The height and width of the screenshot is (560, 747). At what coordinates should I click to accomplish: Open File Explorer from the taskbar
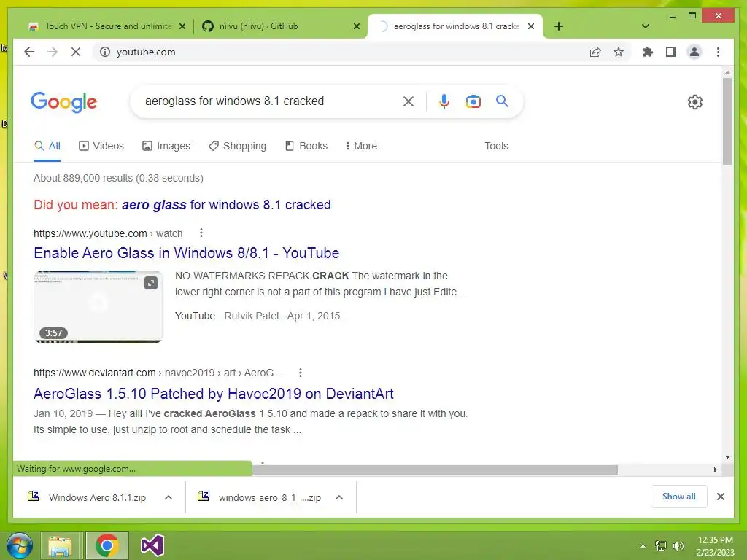pos(60,545)
